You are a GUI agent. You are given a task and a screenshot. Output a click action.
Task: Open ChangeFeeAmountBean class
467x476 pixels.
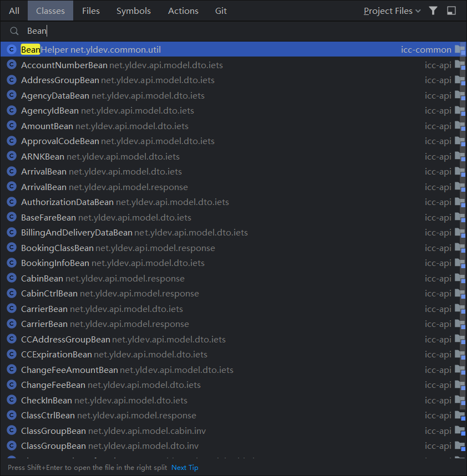click(233, 370)
